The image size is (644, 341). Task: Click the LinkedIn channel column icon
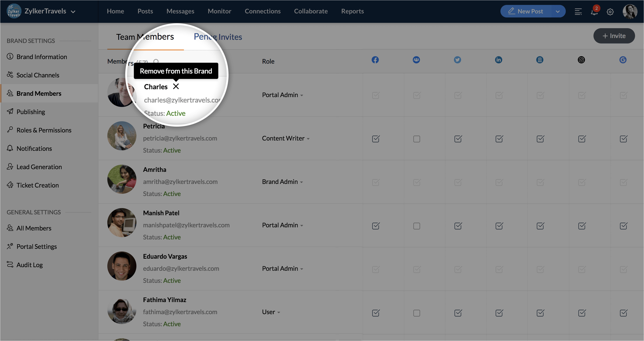498,60
